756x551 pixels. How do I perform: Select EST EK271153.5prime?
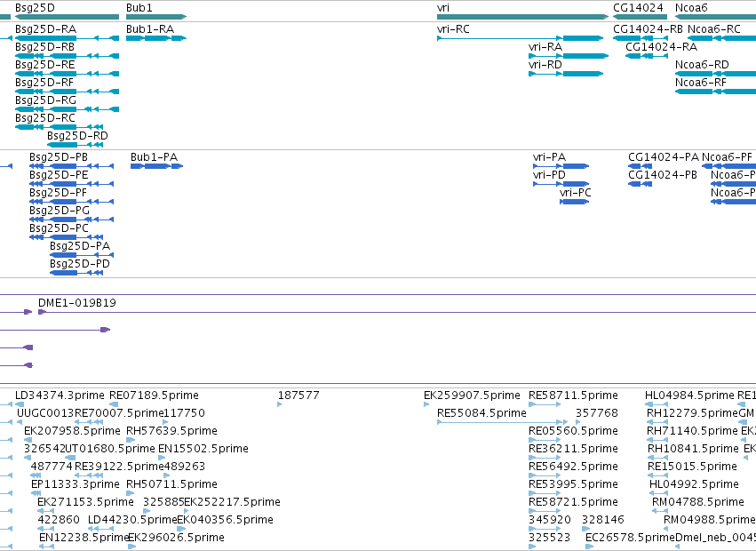tap(46, 511)
